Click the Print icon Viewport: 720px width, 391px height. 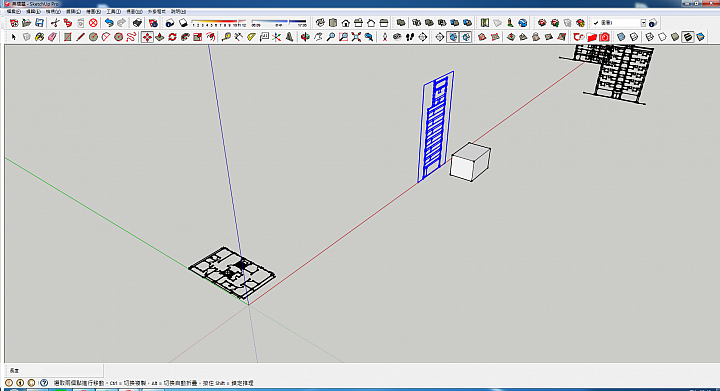coord(137,22)
